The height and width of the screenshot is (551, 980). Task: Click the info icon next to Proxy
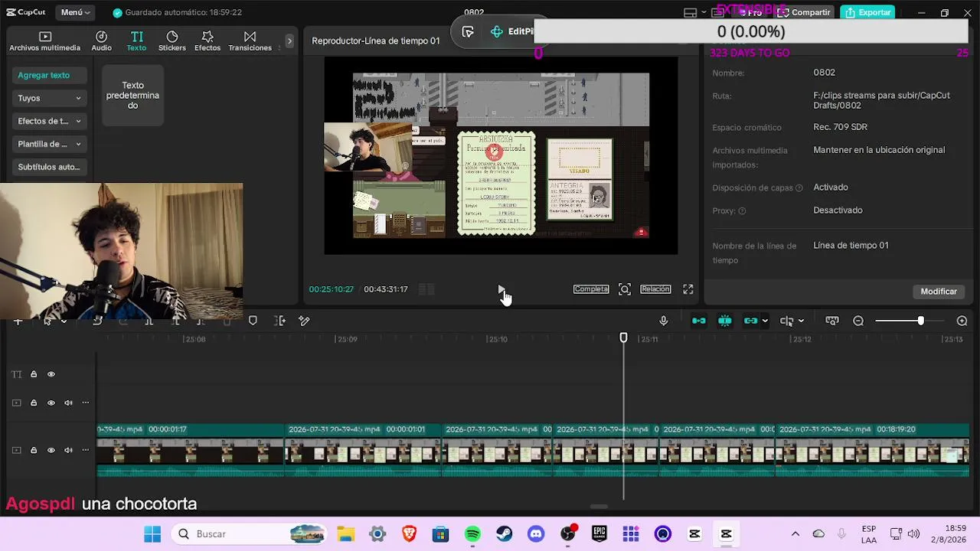(742, 211)
